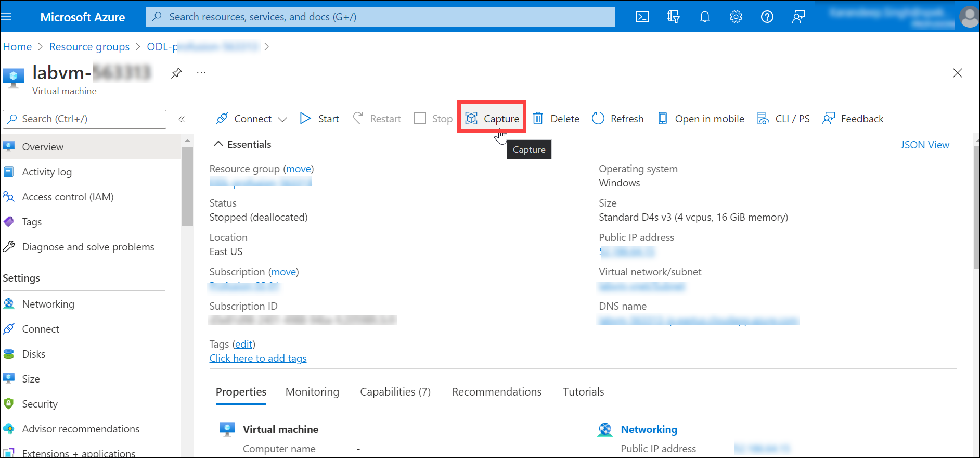
Task: Open Disks settings
Action: tap(91, 354)
